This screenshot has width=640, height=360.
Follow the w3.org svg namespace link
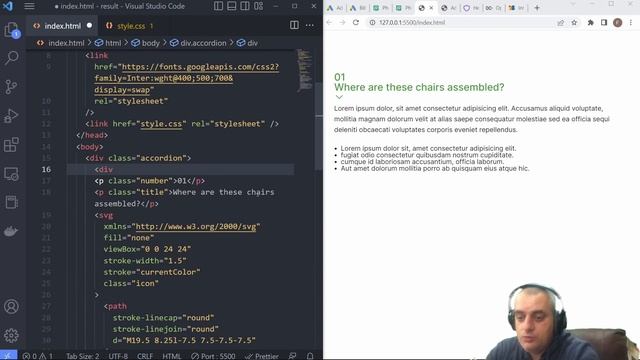click(196, 227)
